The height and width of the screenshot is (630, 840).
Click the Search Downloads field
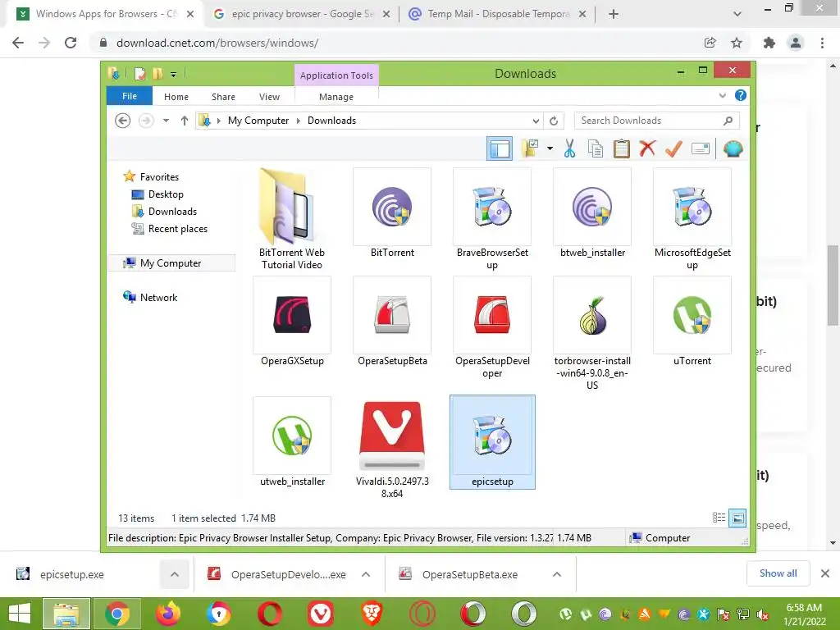(655, 121)
